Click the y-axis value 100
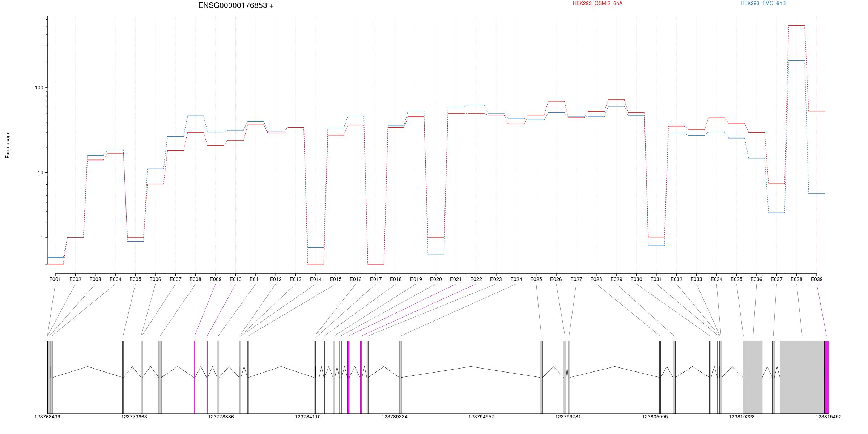The height and width of the screenshot is (434, 868). point(39,88)
